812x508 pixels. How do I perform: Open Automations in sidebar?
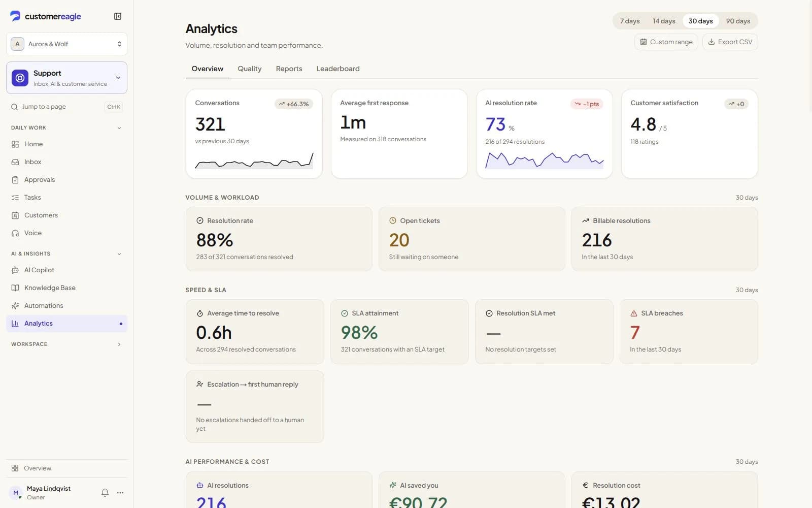coord(66,306)
